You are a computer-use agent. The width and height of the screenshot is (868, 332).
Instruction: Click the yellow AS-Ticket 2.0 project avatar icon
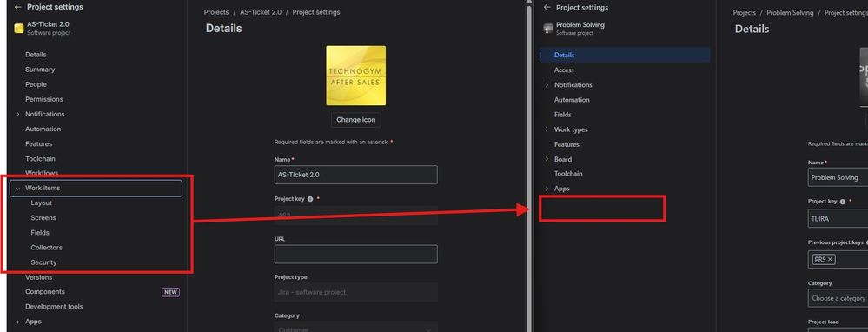19,28
